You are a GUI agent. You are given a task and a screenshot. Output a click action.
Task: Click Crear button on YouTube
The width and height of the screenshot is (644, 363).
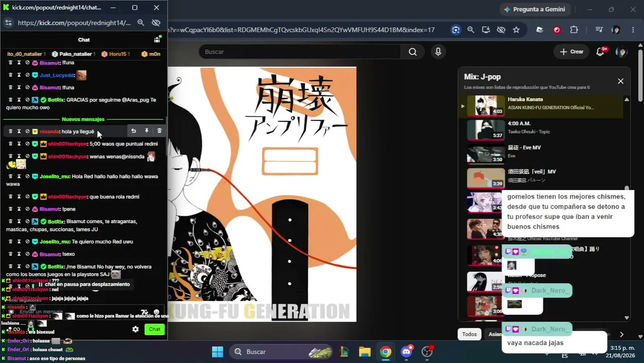coord(571,51)
